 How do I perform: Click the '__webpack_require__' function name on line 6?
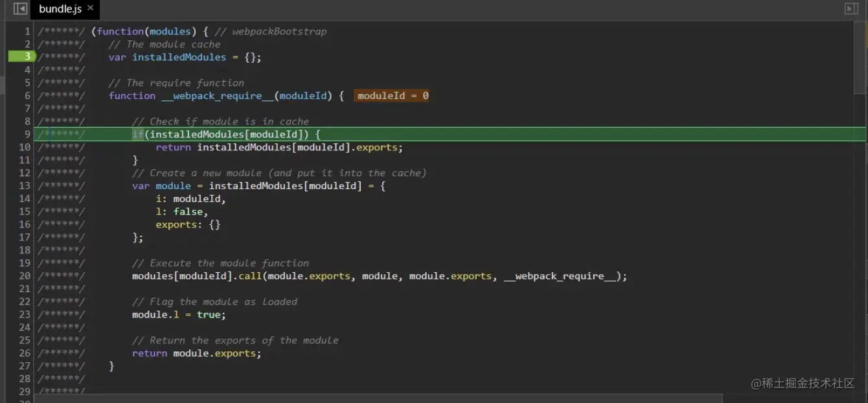(218, 96)
